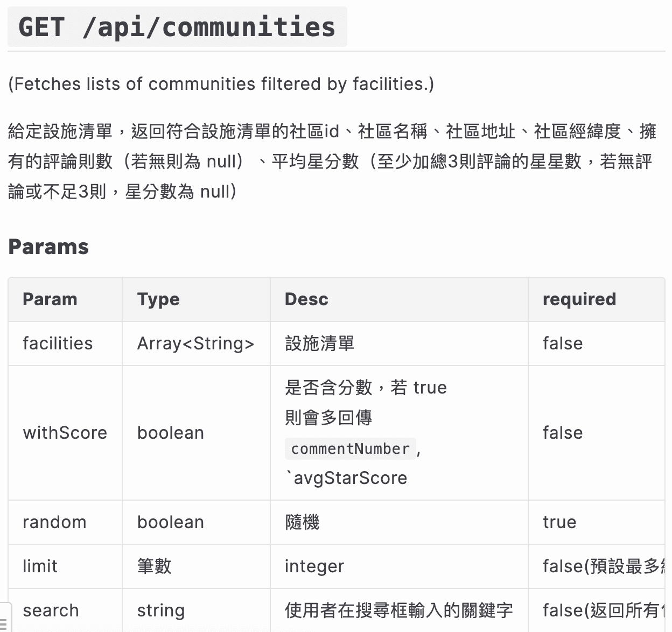Click the GET /api/communities heading
This screenshot has width=672, height=632.
177,27
